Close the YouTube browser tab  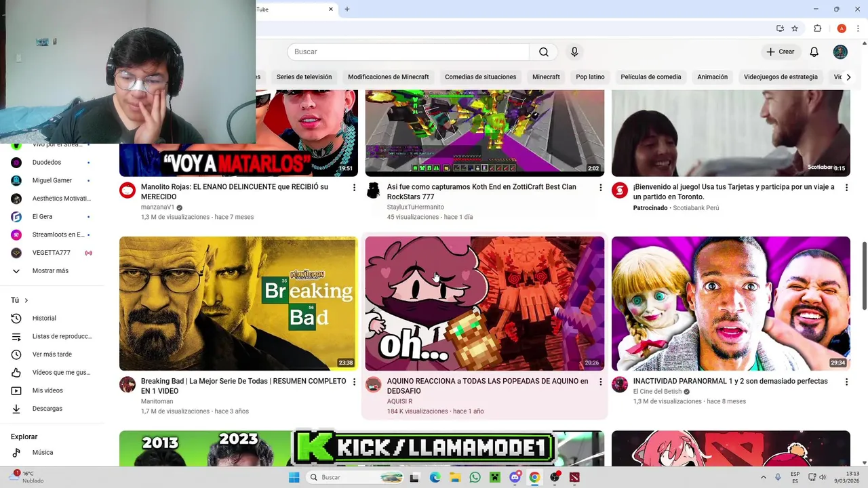pos(331,9)
